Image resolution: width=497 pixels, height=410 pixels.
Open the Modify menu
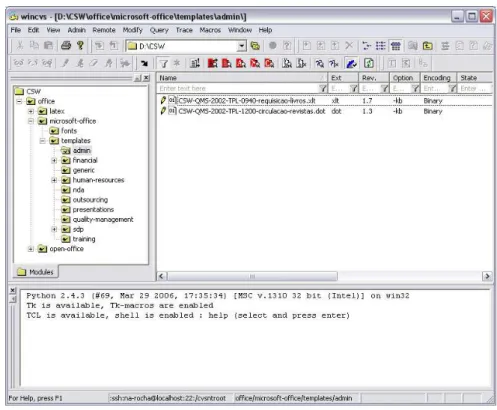tap(132, 30)
